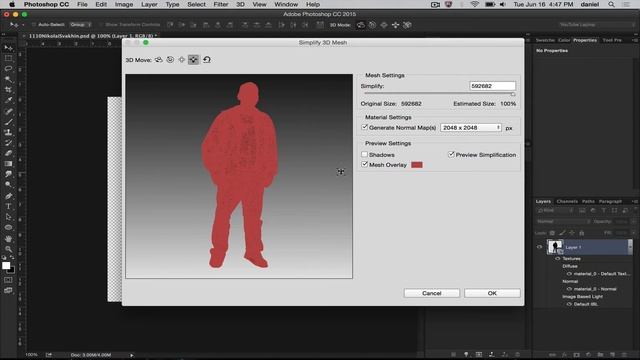
Task: Click the Mesh Overlay red color swatch
Action: pos(417,165)
